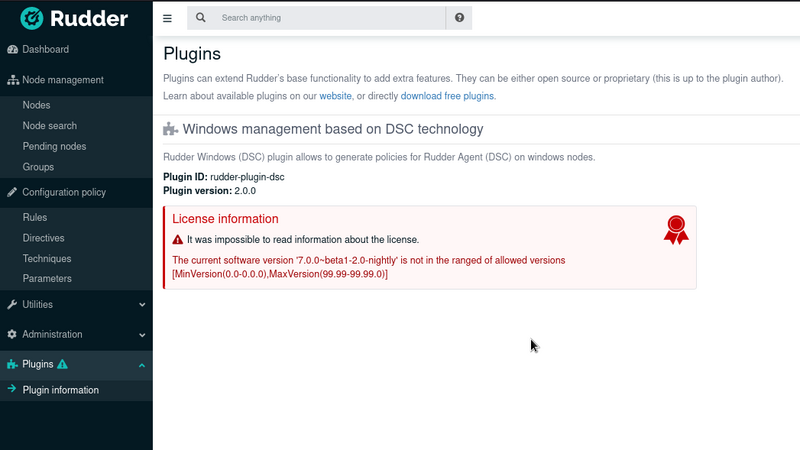The image size is (800, 450).
Task: Click the Rudder logo icon
Action: (32, 18)
